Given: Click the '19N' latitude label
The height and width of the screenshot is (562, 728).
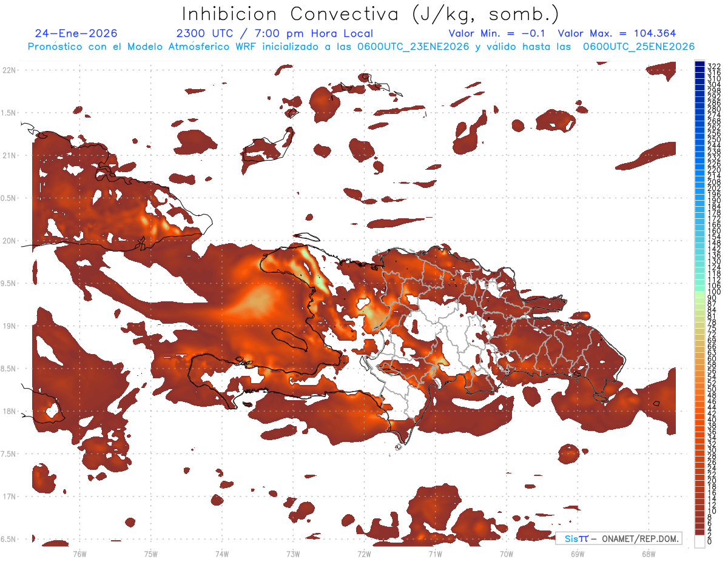Looking at the screenshot, I should pyautogui.click(x=8, y=326).
